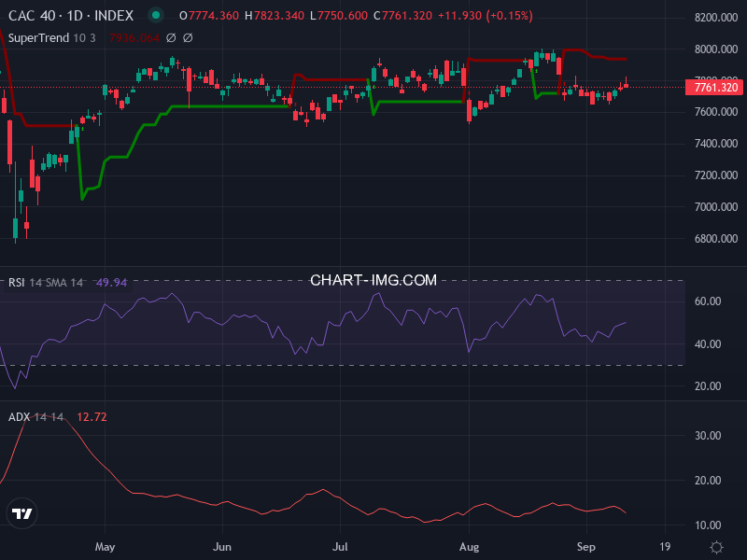The image size is (747, 560).
Task: Open chart settings via the gear icon
Action: click(716, 547)
